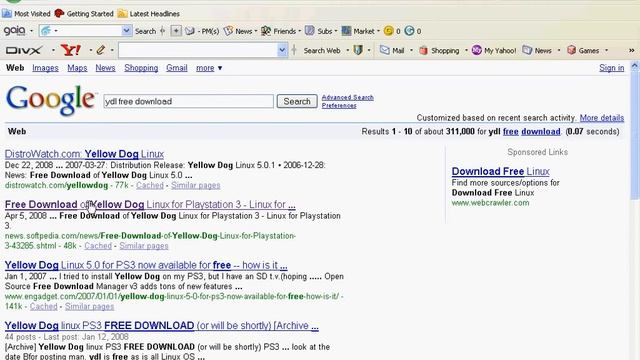Viewport: 640px width, 360px height.
Task: Open Yahoo Games from the toolbar
Action: click(x=583, y=51)
